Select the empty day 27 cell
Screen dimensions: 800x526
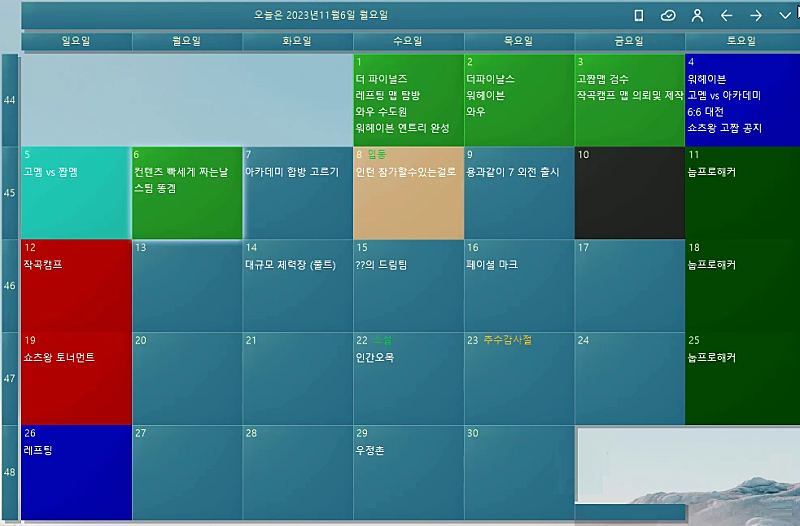click(x=187, y=472)
